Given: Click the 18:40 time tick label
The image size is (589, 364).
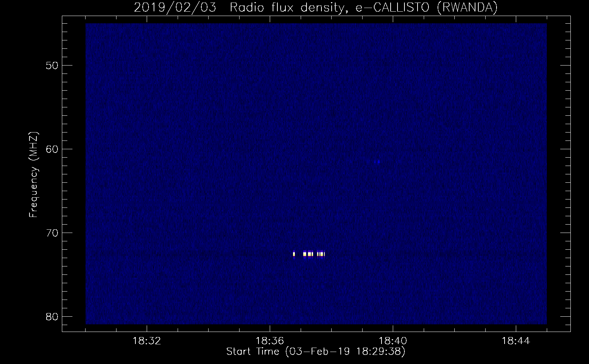Looking at the screenshot, I should coord(393,341).
